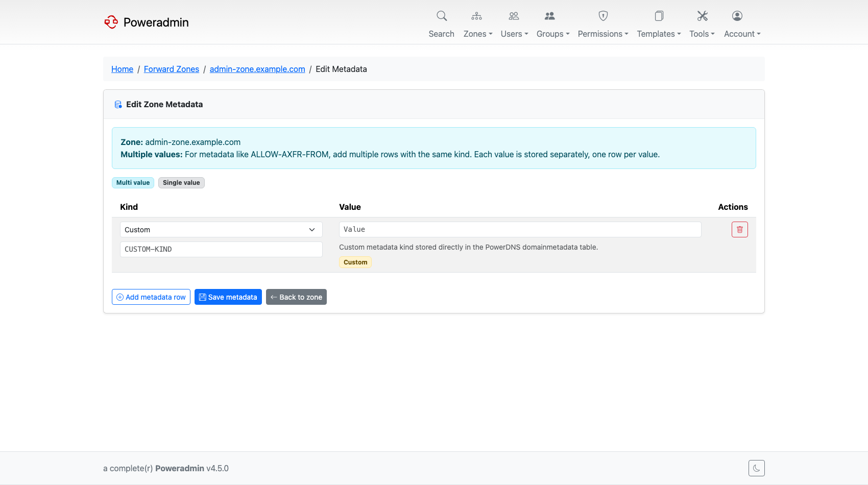Click the Kind column header

pos(129,207)
